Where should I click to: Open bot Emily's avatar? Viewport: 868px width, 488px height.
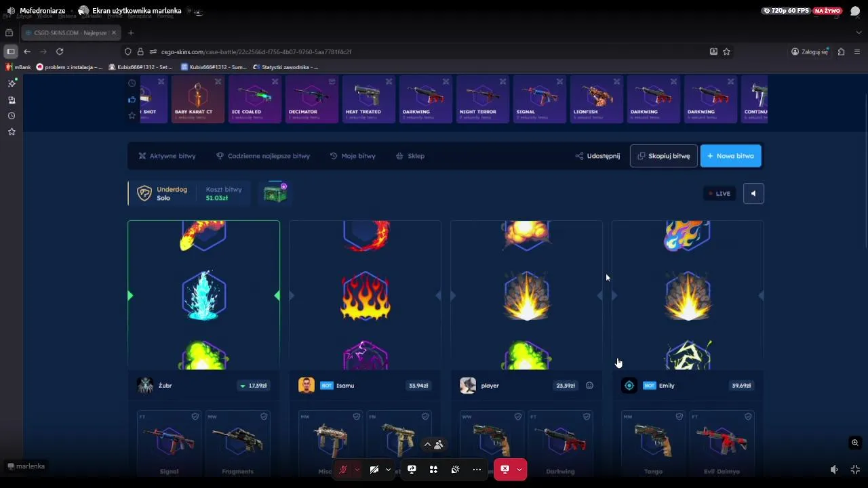629,386
